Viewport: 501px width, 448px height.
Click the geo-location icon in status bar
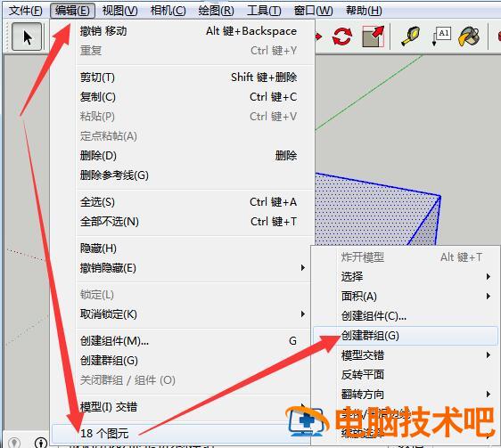[x=13, y=443]
